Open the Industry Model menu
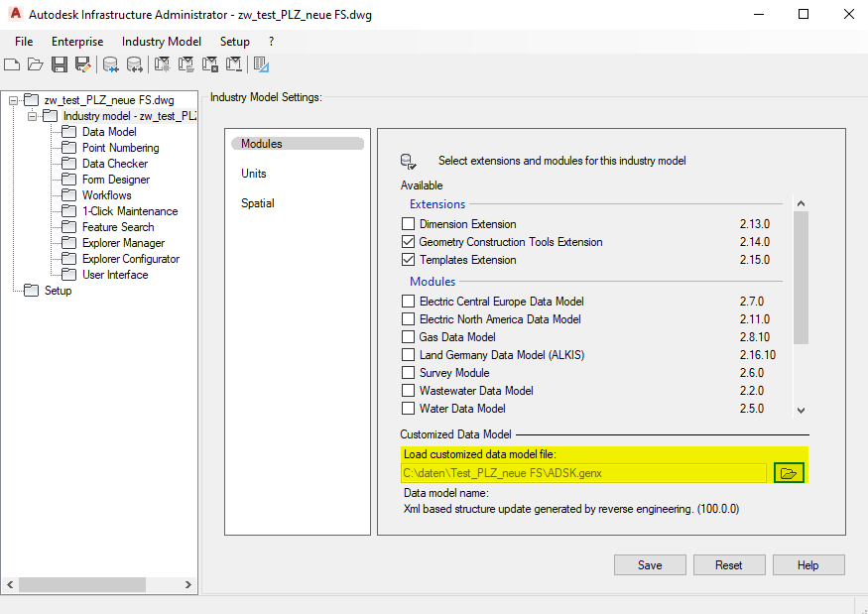The width and height of the screenshot is (868, 614). [x=162, y=42]
